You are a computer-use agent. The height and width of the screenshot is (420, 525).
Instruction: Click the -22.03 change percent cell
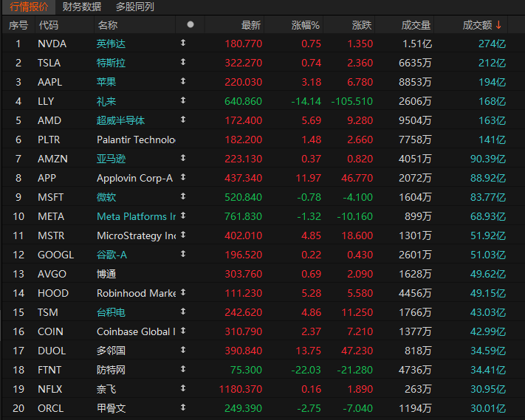[x=306, y=370]
